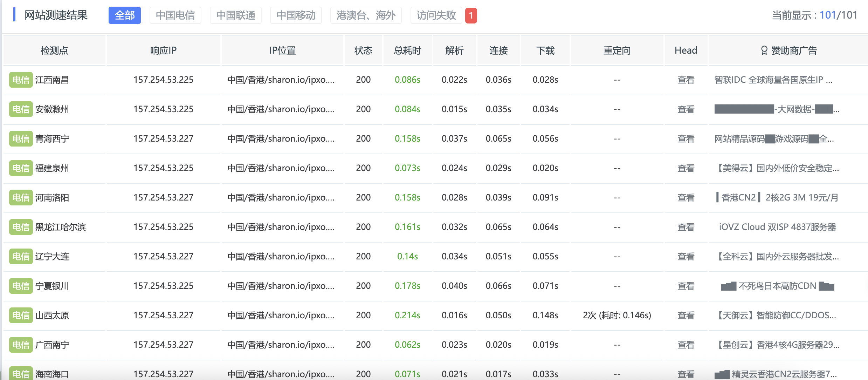Sort by the 总耗时 column header
This screenshot has width=868, height=380.
pyautogui.click(x=407, y=50)
